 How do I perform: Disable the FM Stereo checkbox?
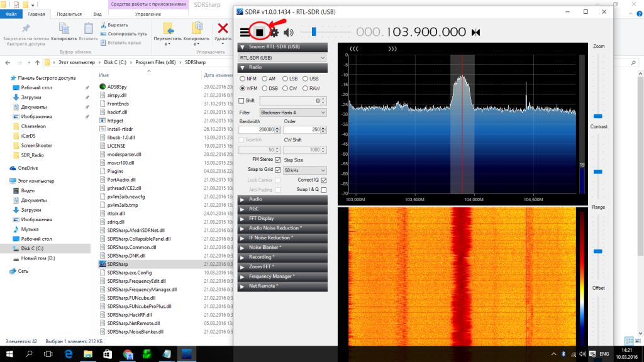(x=278, y=160)
